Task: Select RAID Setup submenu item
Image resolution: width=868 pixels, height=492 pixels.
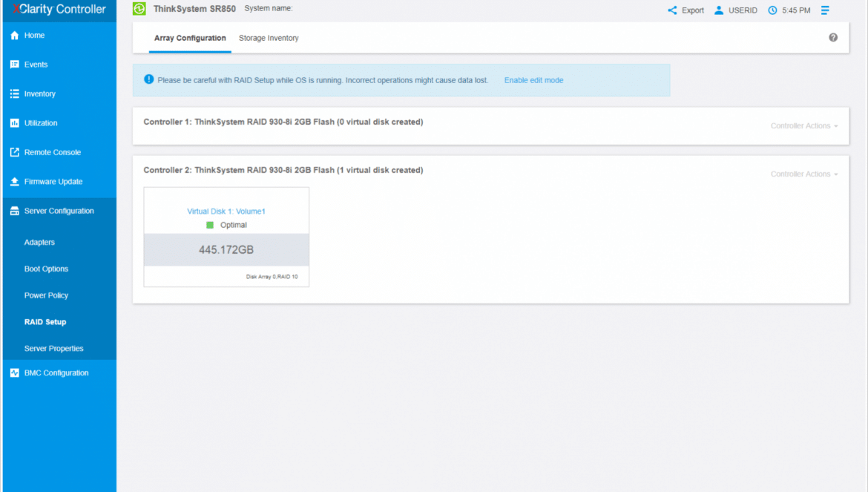Action: click(45, 322)
